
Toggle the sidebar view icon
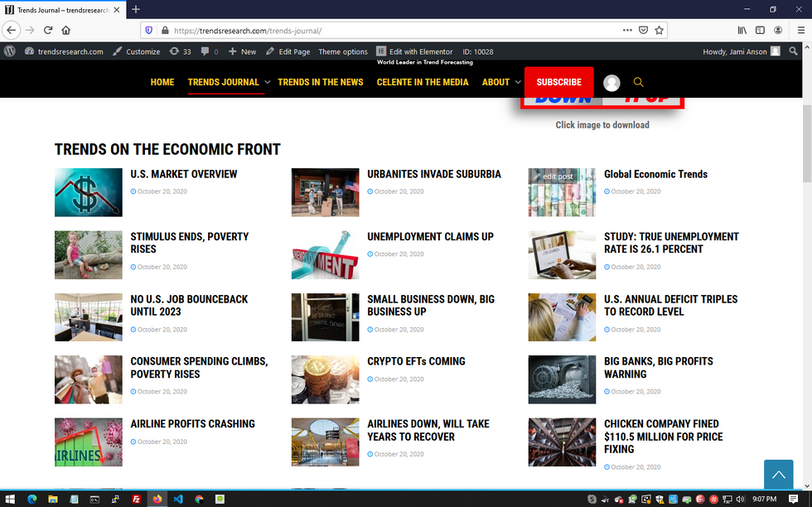pos(760,30)
